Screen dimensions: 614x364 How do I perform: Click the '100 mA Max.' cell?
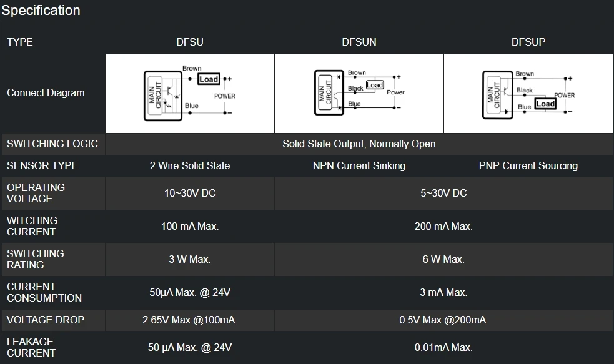coord(190,226)
